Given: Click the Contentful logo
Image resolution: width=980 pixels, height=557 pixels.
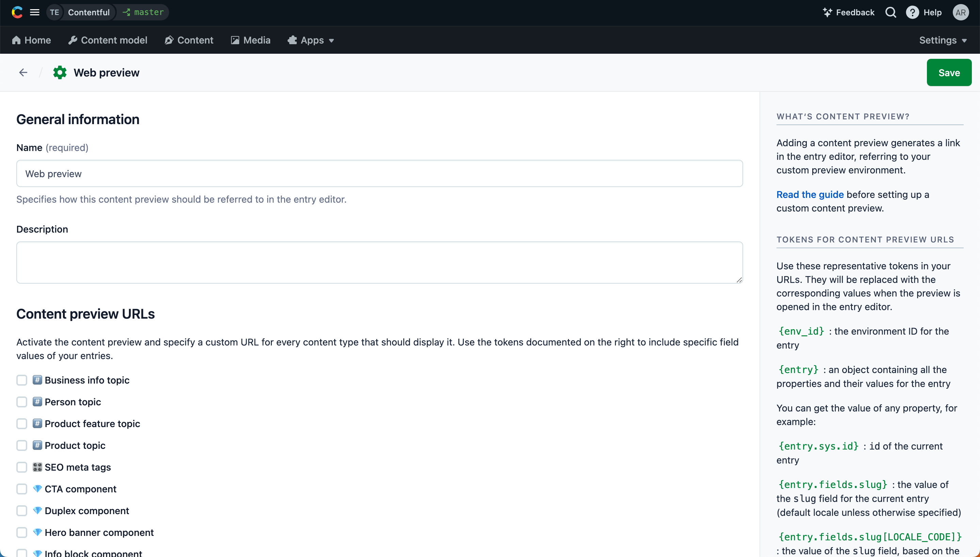Looking at the screenshot, I should [17, 12].
